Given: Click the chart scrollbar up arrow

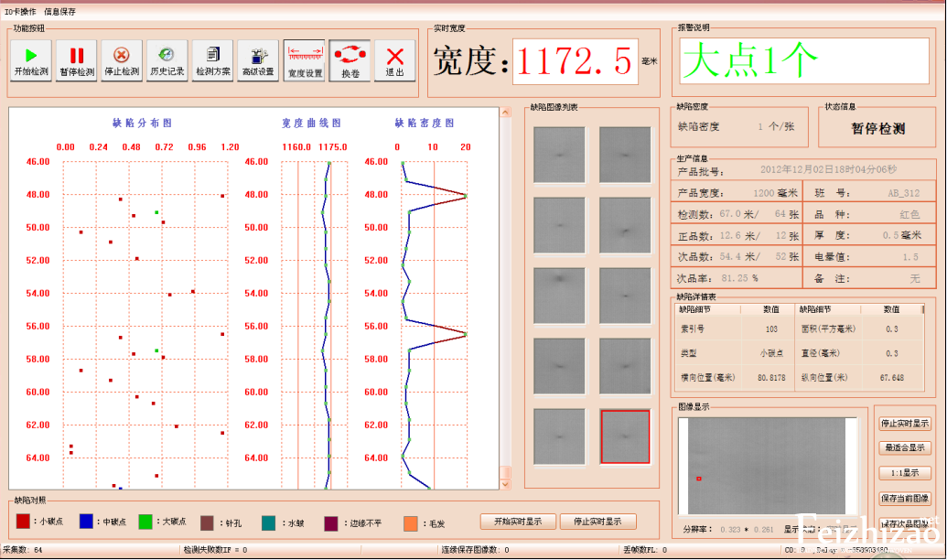Looking at the screenshot, I should tap(505, 113).
